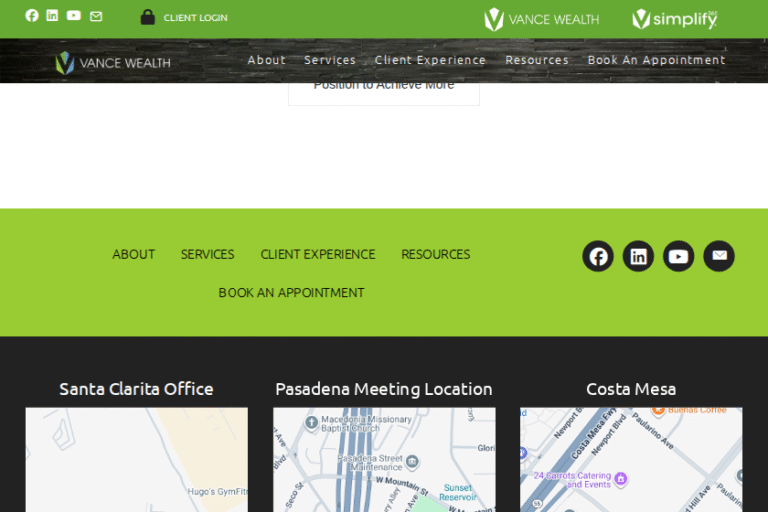Open LinkedIn icon in top bar

(x=52, y=16)
